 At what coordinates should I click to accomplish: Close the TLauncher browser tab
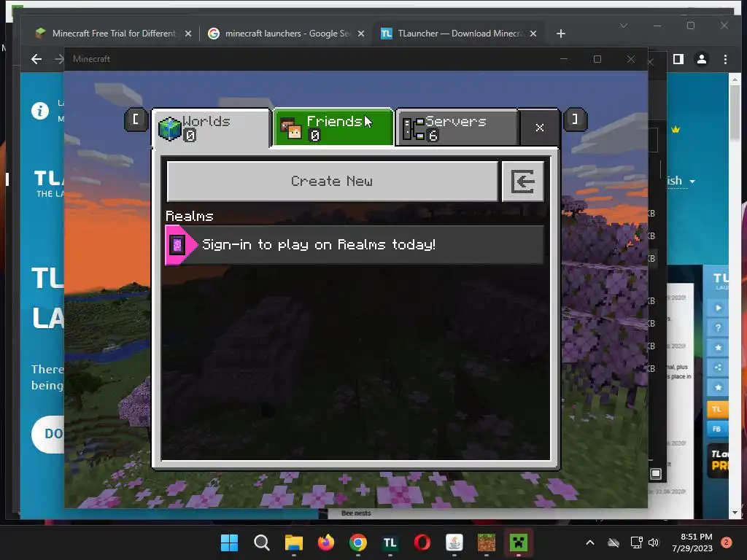533,34
